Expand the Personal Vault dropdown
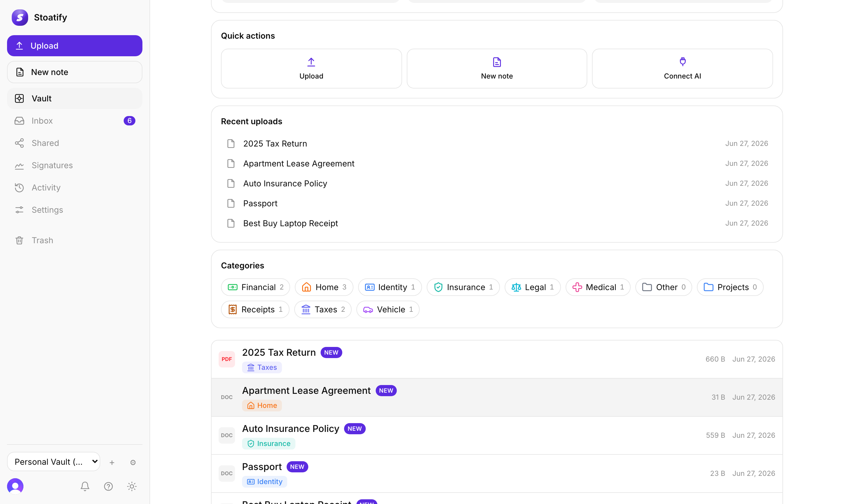This screenshot has height=504, width=844. coord(54,462)
